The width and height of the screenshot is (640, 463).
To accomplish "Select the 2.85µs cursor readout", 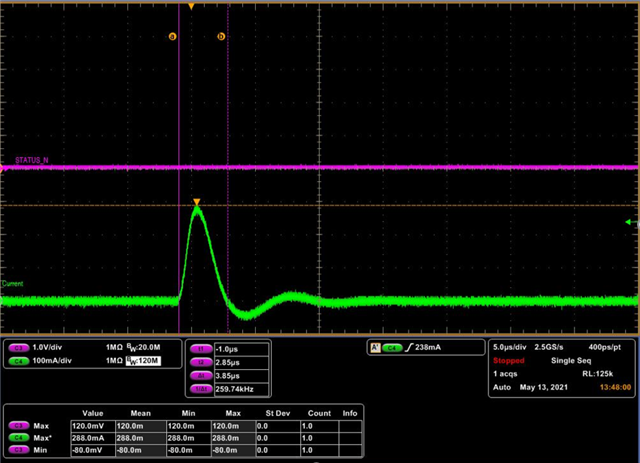I will (242, 363).
